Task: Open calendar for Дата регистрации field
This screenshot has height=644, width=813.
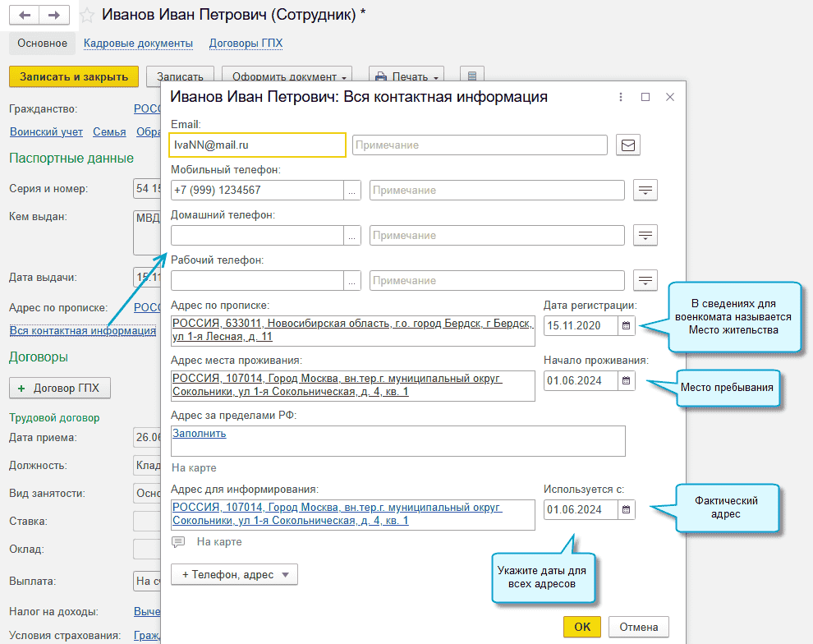Action: pyautogui.click(x=627, y=326)
